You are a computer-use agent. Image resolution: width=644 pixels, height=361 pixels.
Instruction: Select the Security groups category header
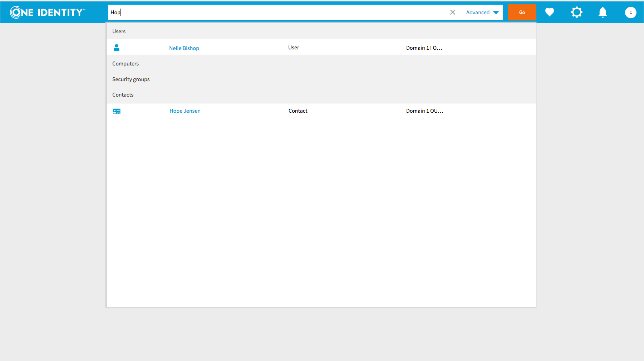pyautogui.click(x=321, y=79)
